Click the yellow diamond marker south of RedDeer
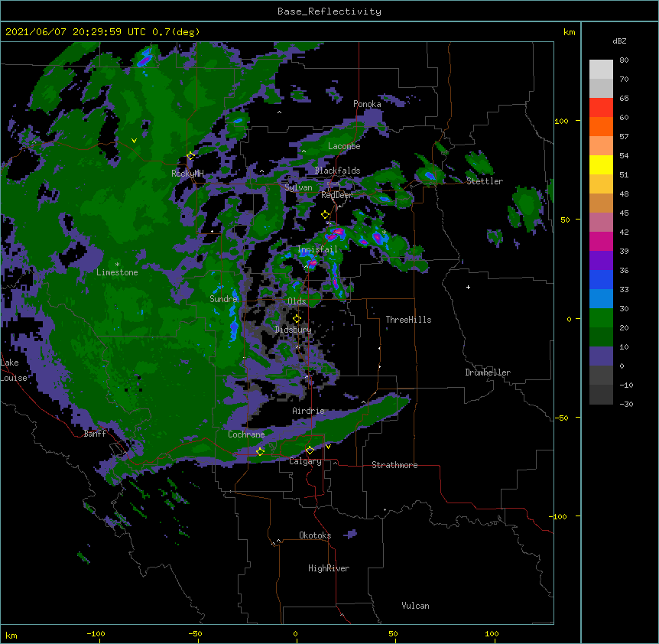Viewport: 659px width, 644px height. [x=325, y=215]
